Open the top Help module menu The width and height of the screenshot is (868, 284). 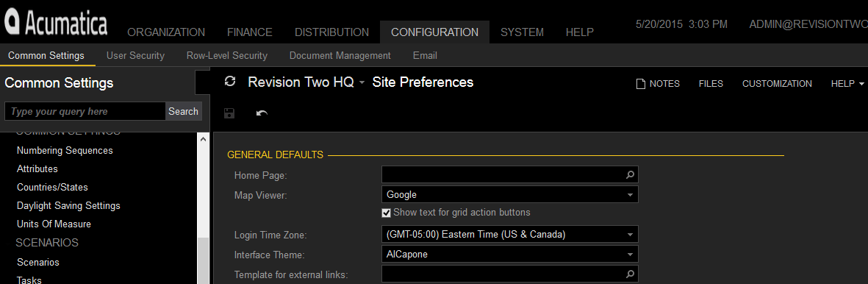tap(580, 32)
